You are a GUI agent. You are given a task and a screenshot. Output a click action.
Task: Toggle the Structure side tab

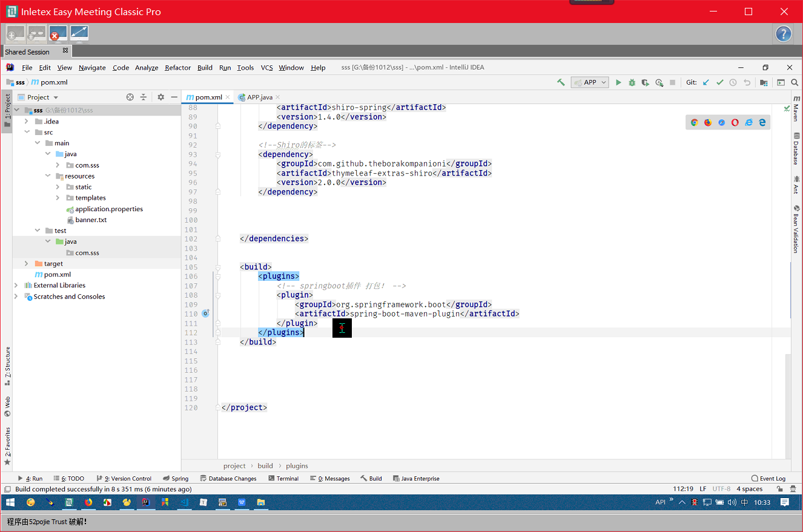pyautogui.click(x=7, y=366)
